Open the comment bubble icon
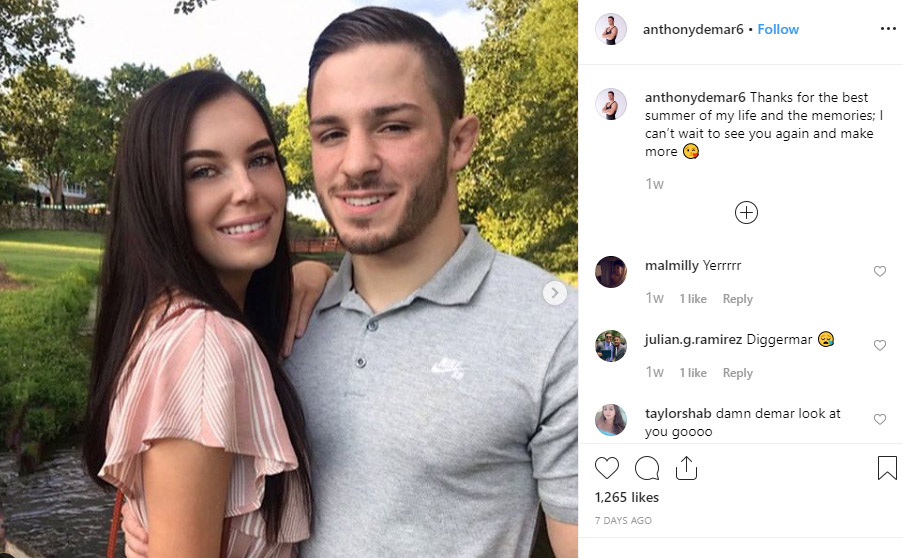 coord(647,468)
